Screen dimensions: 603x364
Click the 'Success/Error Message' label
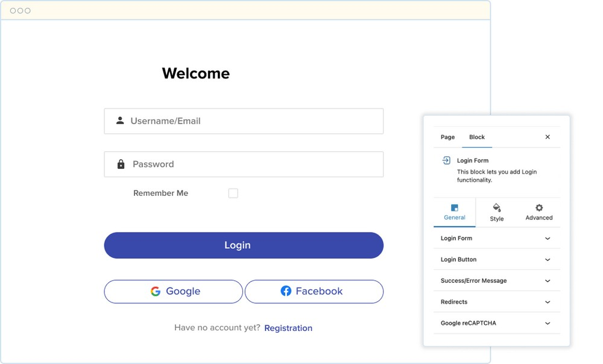click(474, 281)
